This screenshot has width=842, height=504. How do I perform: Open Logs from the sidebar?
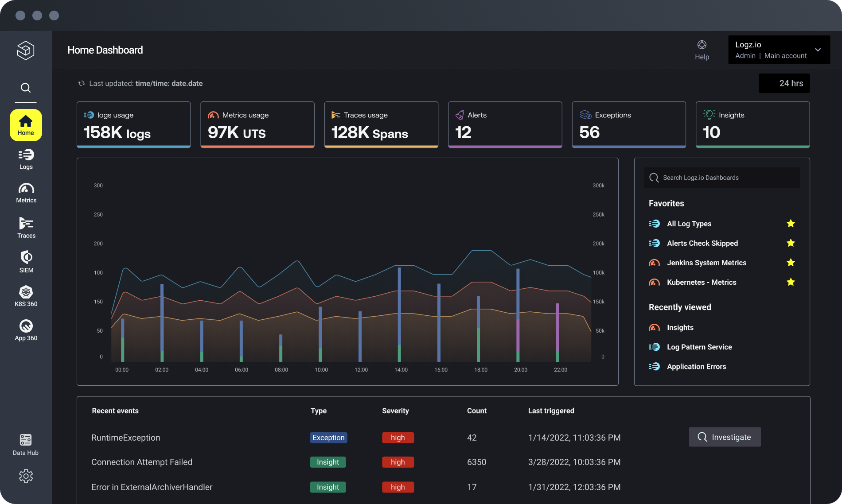[26, 159]
